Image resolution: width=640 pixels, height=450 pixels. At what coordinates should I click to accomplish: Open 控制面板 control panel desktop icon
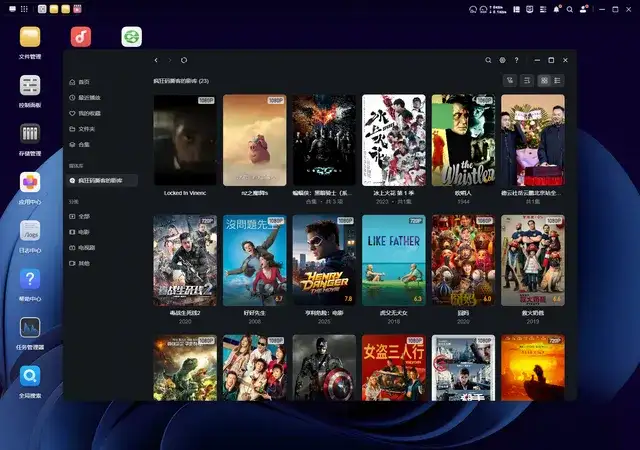[30, 91]
